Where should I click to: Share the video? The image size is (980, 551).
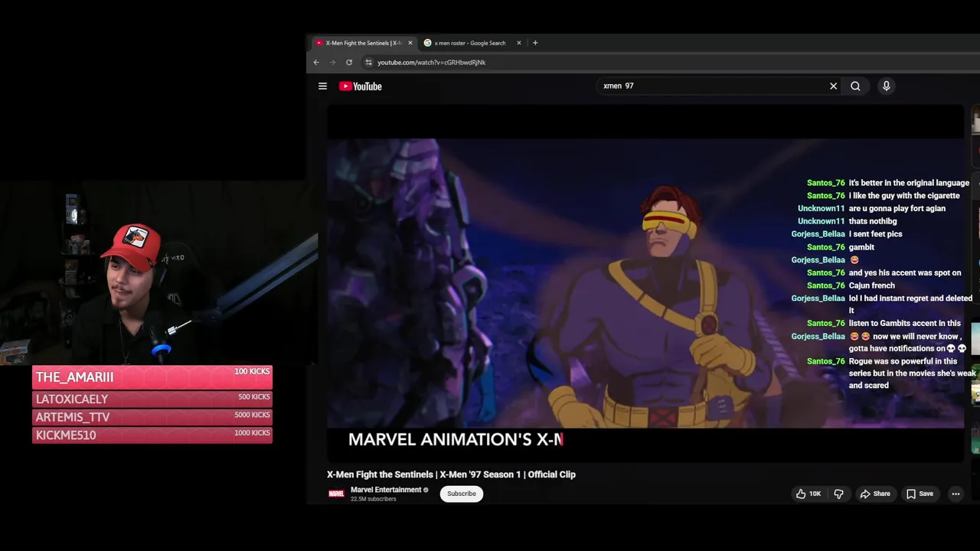tap(875, 494)
